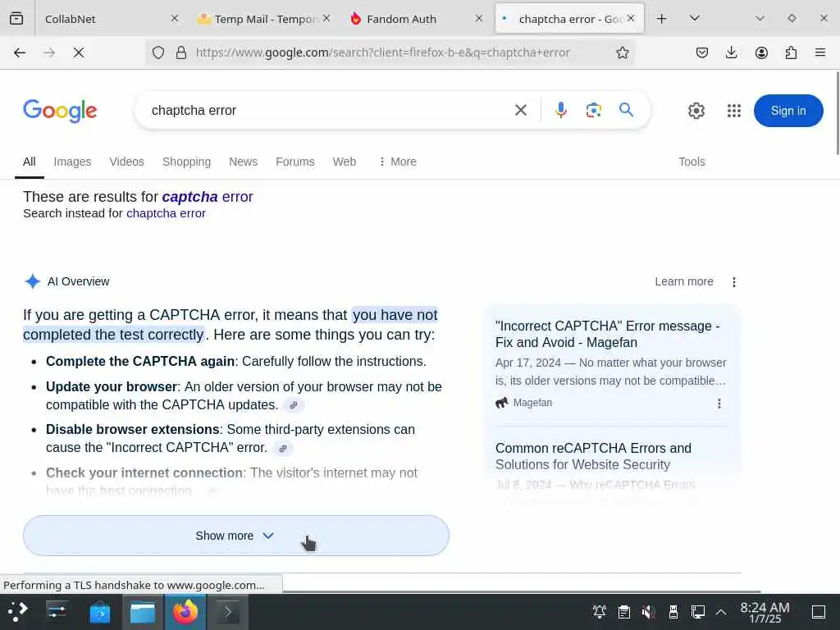840x630 pixels.
Task: Open the extensions puzzle icon
Action: coord(791,52)
